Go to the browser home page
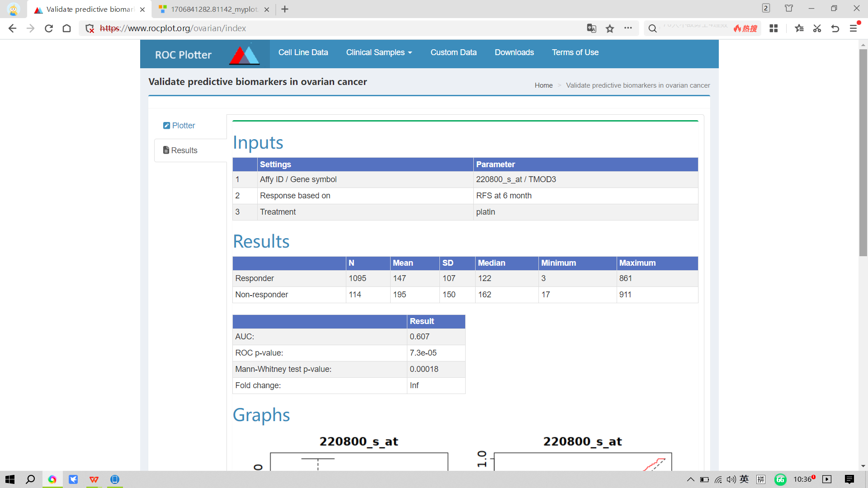The width and height of the screenshot is (868, 488). click(x=67, y=28)
